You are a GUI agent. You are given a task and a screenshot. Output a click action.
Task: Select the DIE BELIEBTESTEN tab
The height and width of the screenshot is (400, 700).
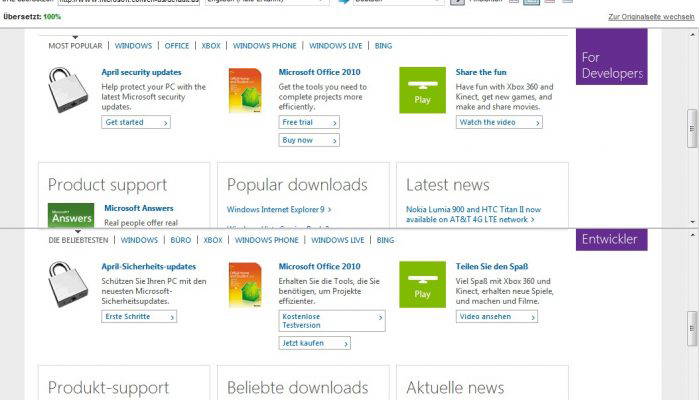coord(79,240)
